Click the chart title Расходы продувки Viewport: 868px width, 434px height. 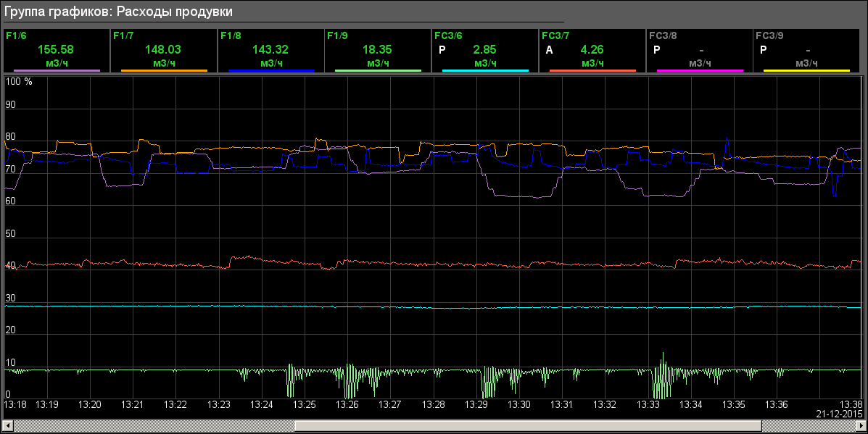[x=174, y=12]
